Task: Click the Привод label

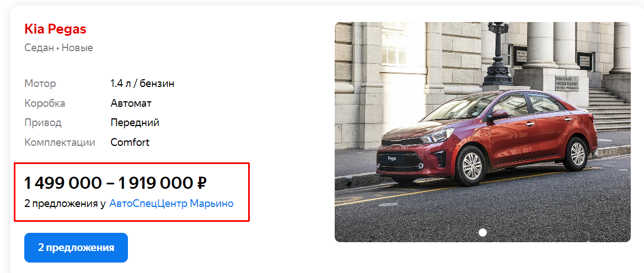Action: click(43, 123)
